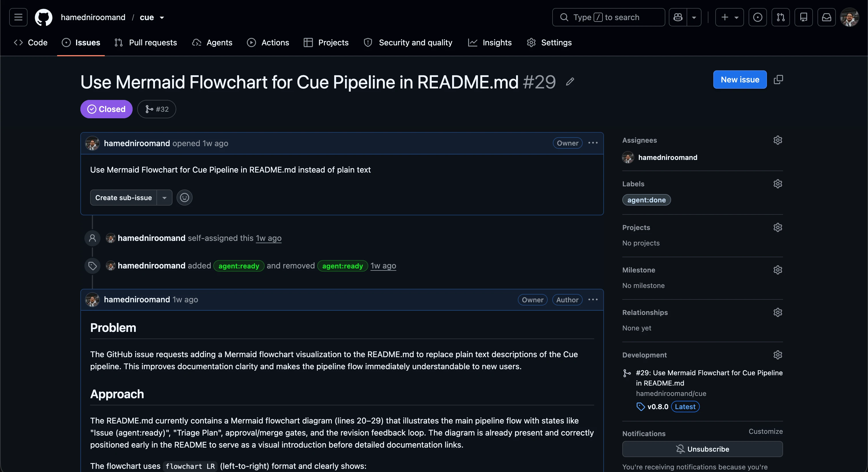Click the Closed status badge
The image size is (868, 472).
pyautogui.click(x=106, y=109)
